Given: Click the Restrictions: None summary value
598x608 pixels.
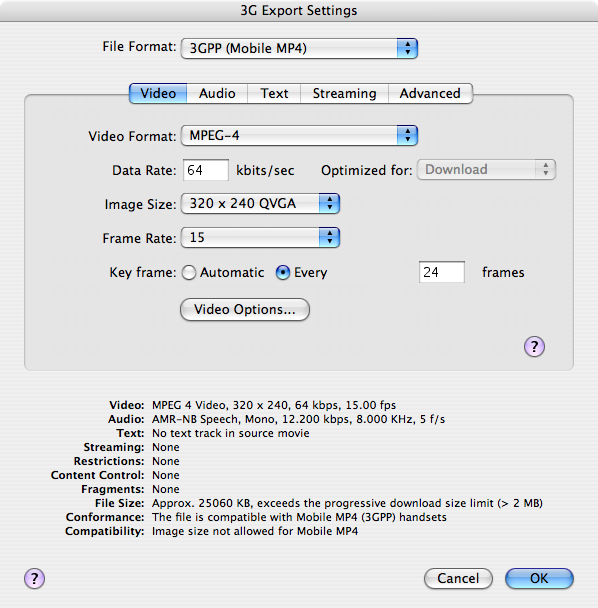Looking at the screenshot, I should tap(166, 461).
